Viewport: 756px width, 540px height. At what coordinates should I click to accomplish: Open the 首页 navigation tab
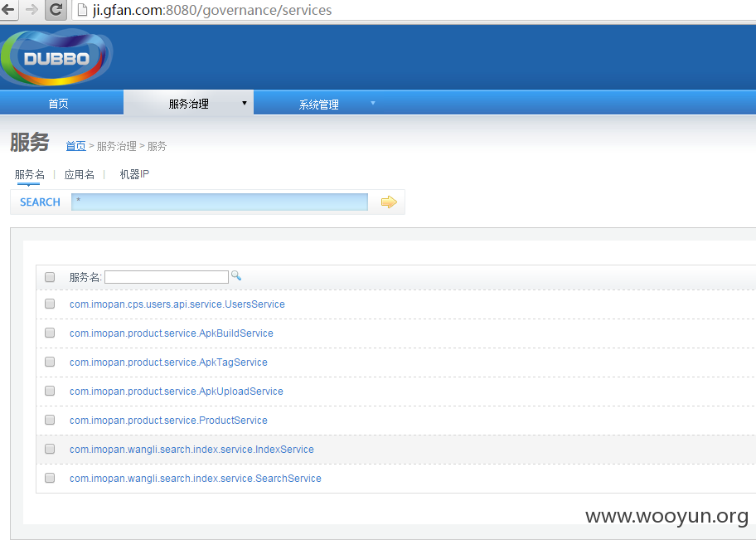58,103
